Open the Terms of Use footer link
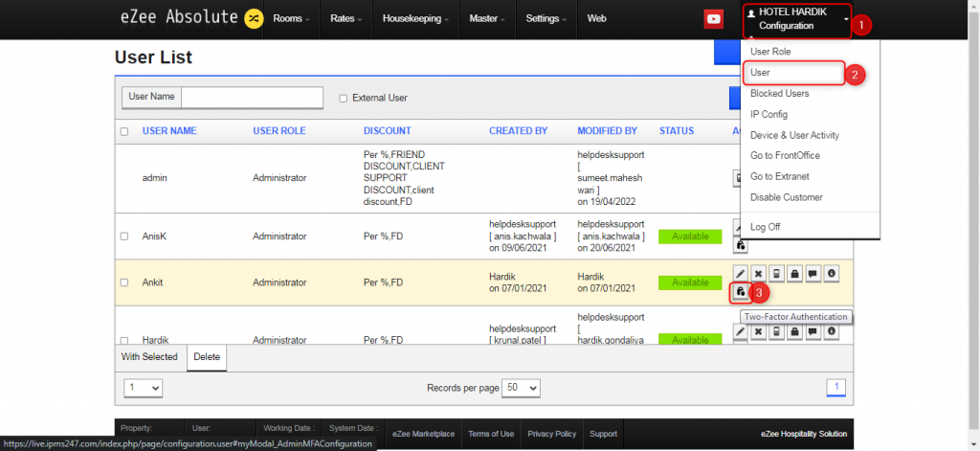Viewport: 980px width, 451px height. click(x=491, y=434)
